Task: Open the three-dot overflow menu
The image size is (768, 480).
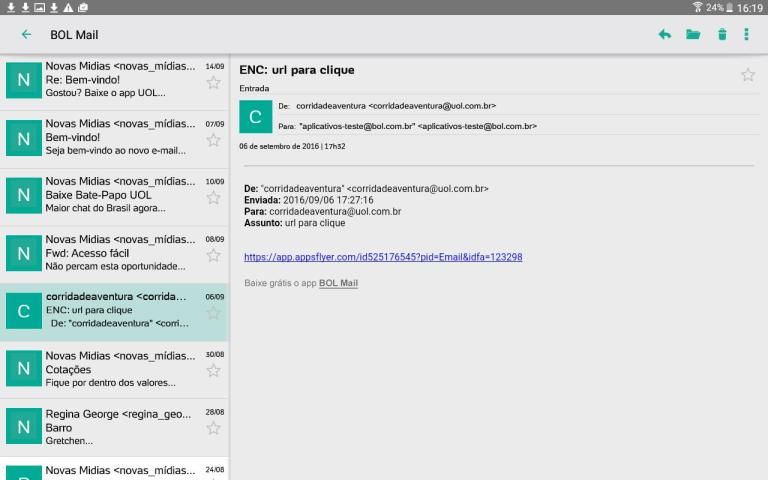Action: click(x=746, y=34)
